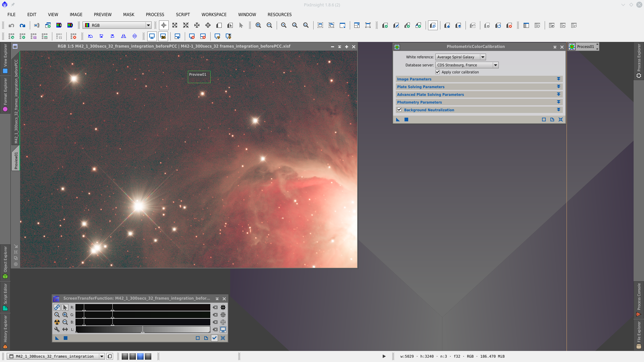Toggle linked RGB channels in ScreenTransferFunction
The height and width of the screenshot is (362, 644).
click(57, 307)
